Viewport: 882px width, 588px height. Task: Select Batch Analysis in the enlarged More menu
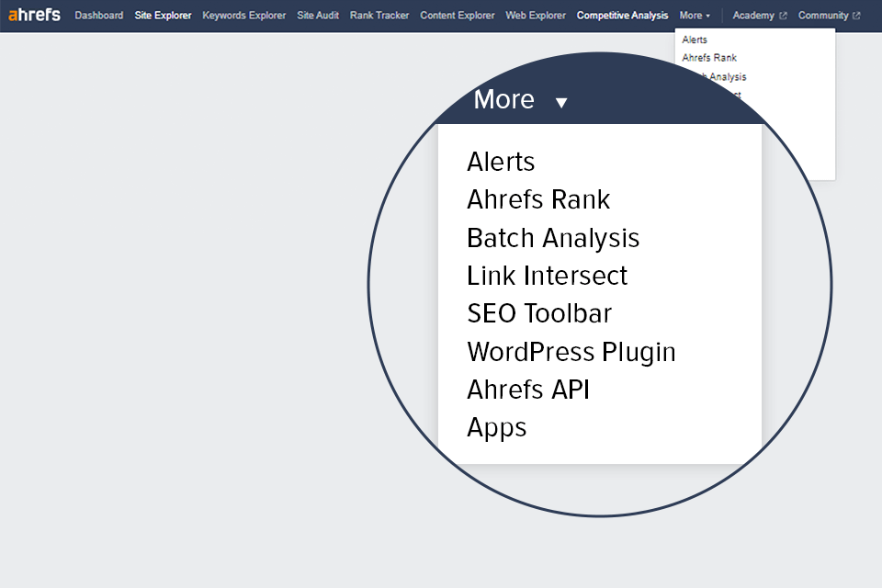coord(553,238)
